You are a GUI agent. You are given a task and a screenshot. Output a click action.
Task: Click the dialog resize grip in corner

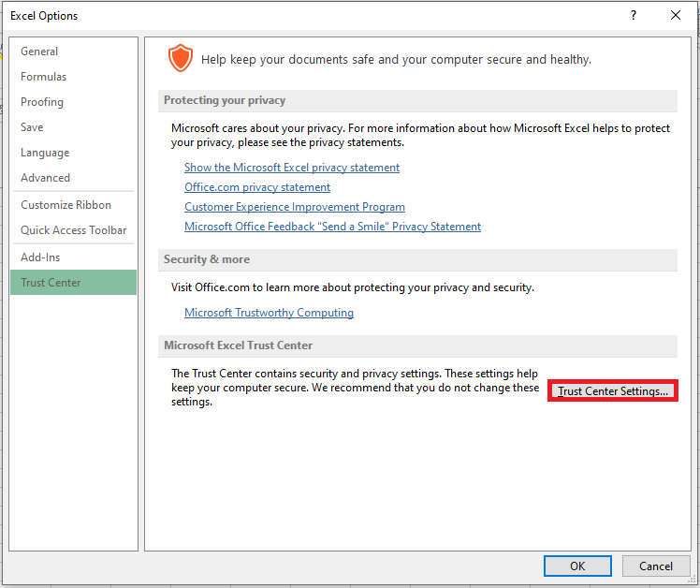[x=692, y=580]
